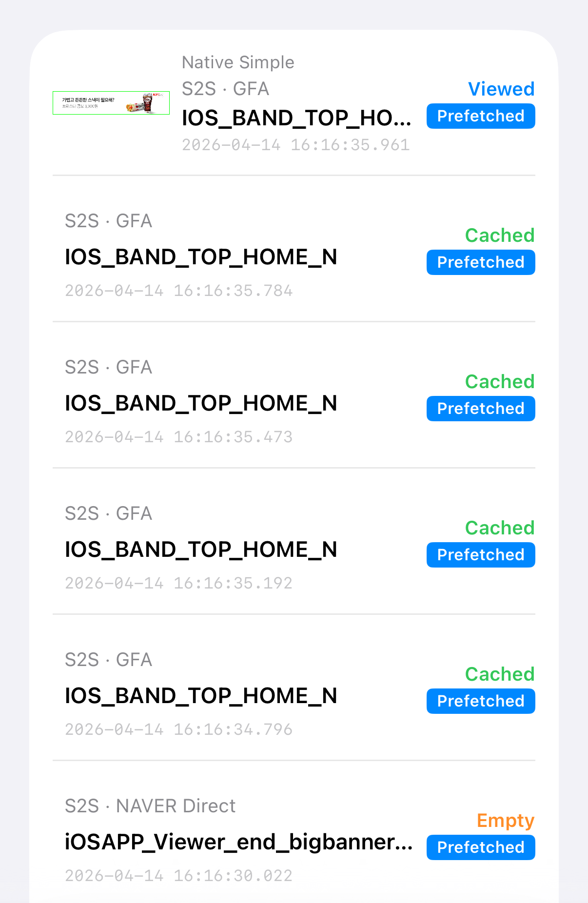
Task: Click Prefetched badge on the 16:16:35.784 entry
Action: tap(480, 263)
